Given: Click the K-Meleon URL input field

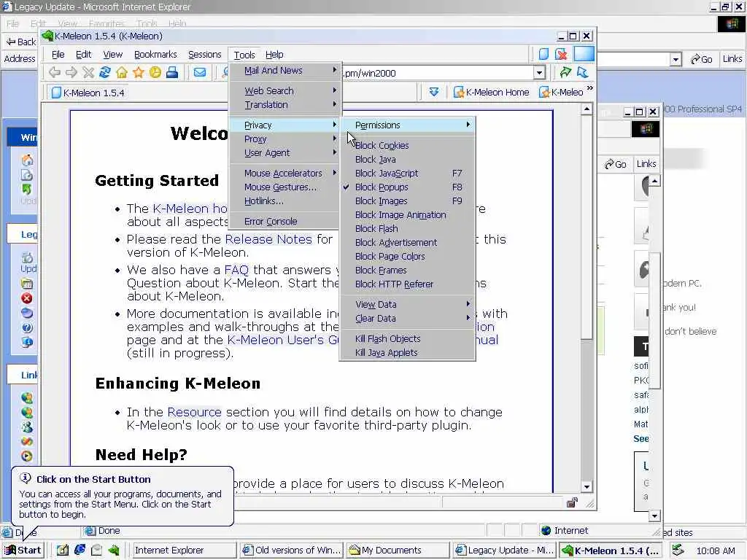Looking at the screenshot, I should [x=438, y=73].
